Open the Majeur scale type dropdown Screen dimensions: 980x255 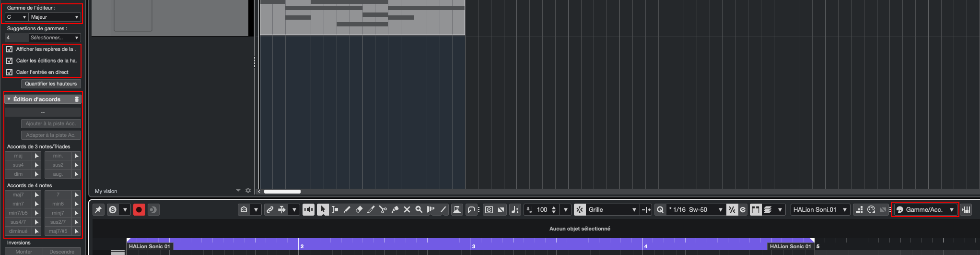click(55, 17)
